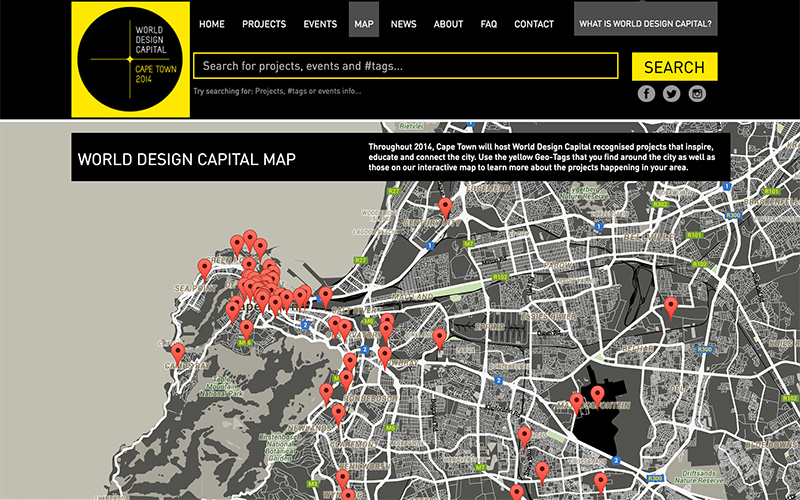800x500 pixels.
Task: Go to the Home page
Action: click(212, 24)
